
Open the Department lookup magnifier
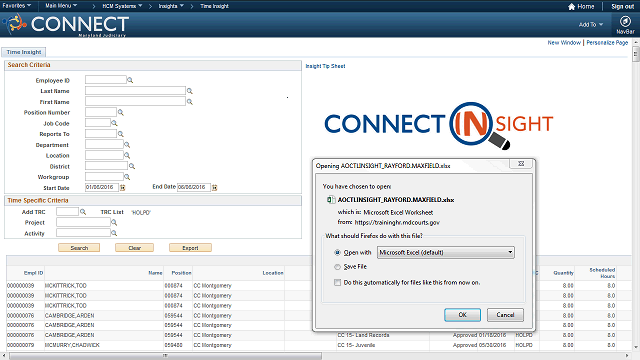pos(127,144)
